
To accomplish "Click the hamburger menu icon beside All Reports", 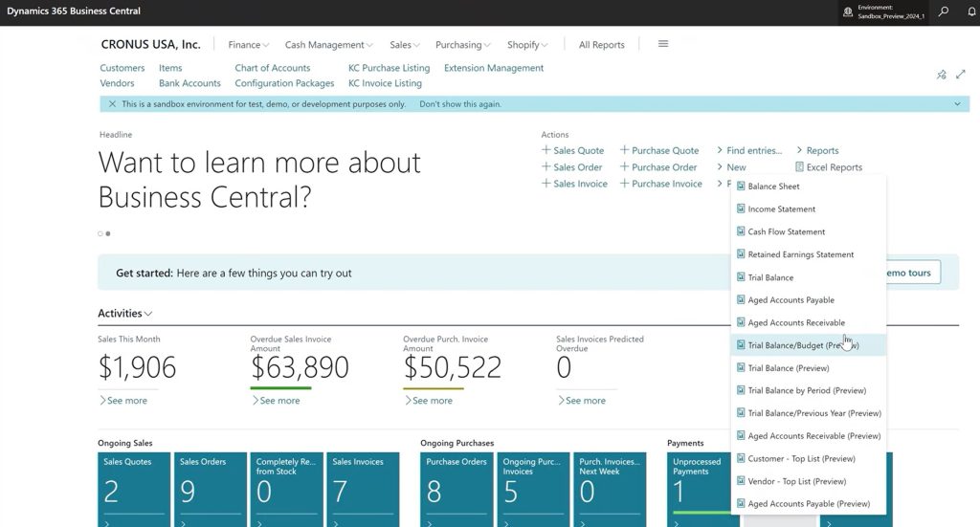I will coord(663,44).
